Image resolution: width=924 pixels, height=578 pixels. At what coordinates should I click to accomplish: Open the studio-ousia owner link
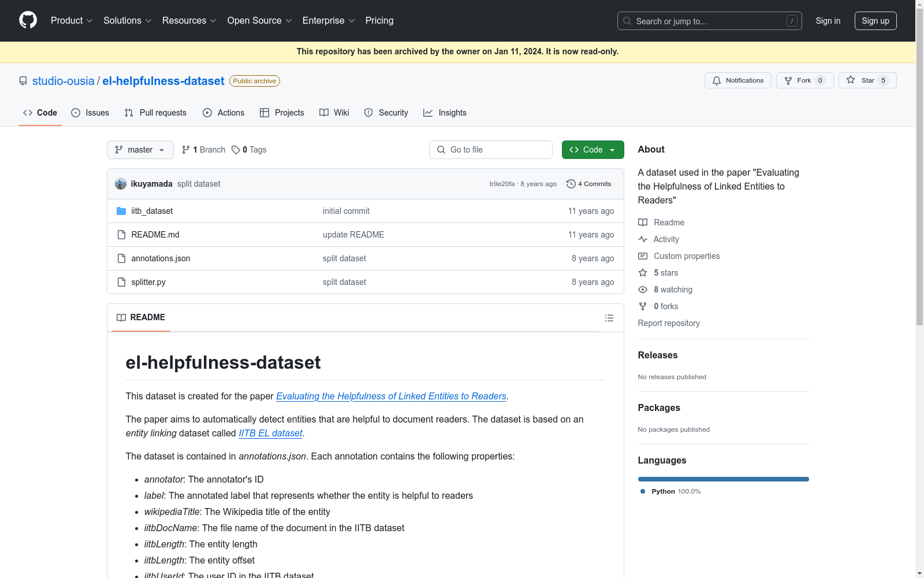[x=64, y=81]
